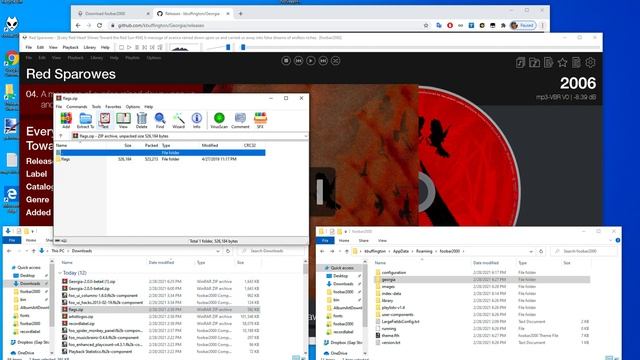Click the star rating icon in foobar2000 theme
The width and height of the screenshot is (640, 360).
[562, 62]
